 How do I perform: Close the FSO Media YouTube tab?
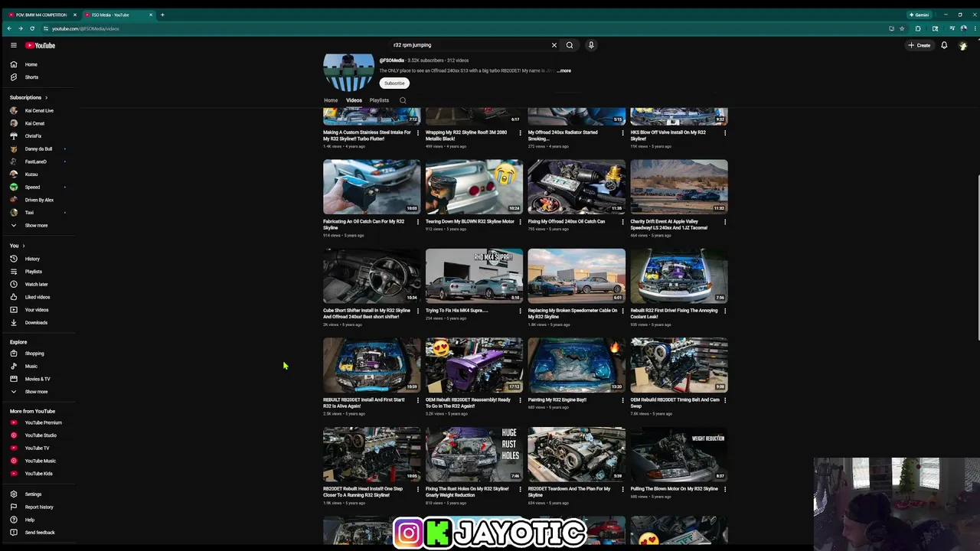[x=151, y=15]
